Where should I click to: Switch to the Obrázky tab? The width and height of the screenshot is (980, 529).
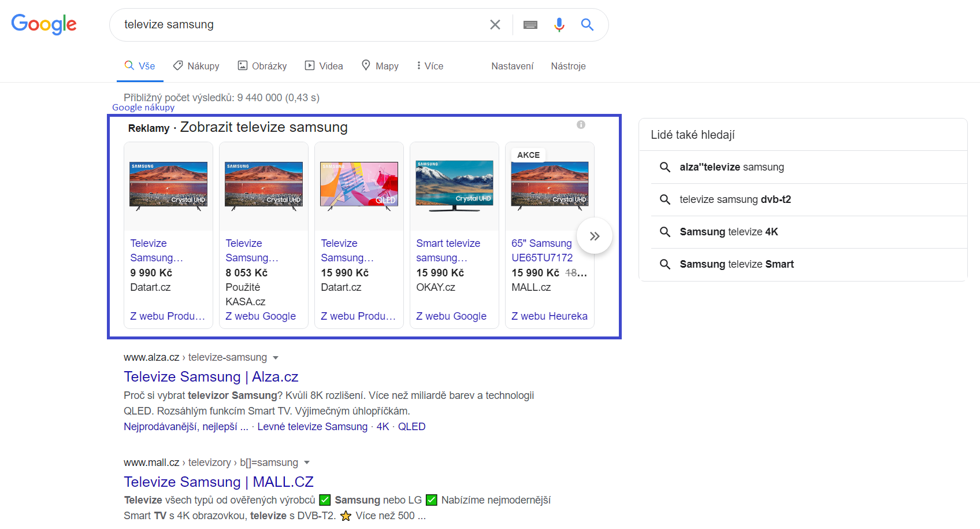pos(262,66)
